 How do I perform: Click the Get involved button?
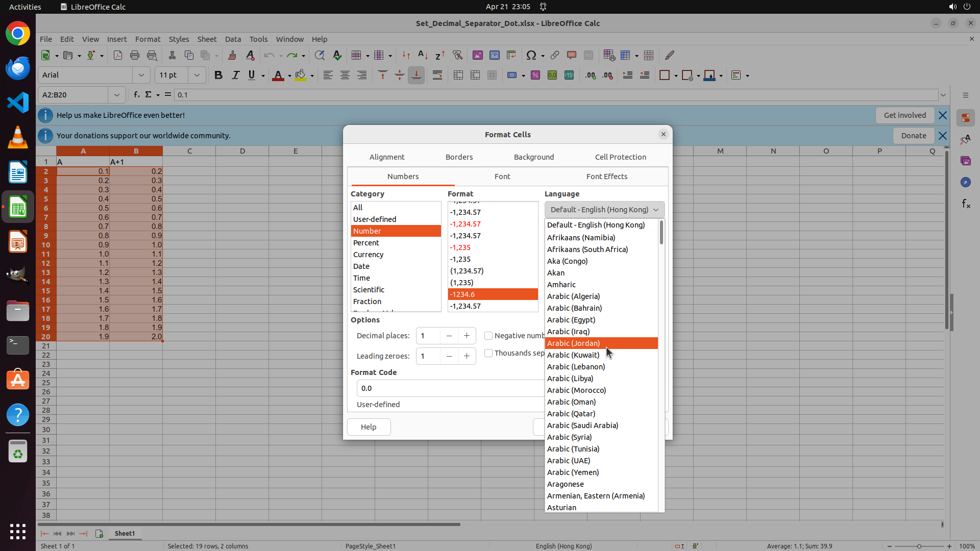point(904,115)
